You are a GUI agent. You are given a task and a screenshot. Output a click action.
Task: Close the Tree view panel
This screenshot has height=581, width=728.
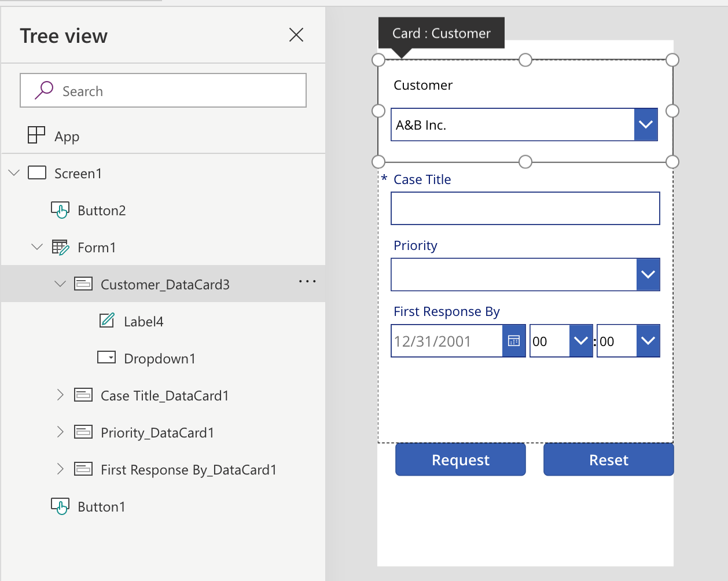pyautogui.click(x=296, y=35)
